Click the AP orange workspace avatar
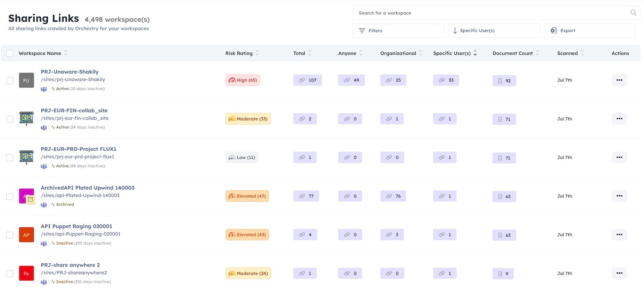Image resolution: width=644 pixels, height=291 pixels. tap(26, 235)
